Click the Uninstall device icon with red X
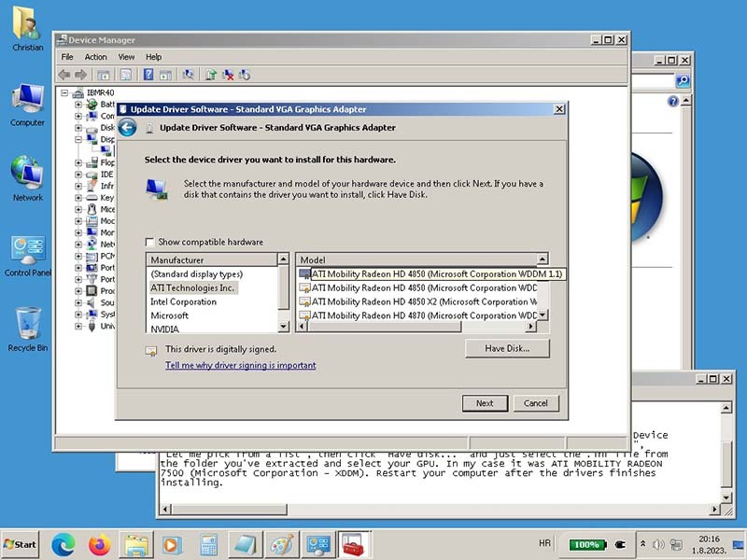747x560 pixels. tap(228, 75)
